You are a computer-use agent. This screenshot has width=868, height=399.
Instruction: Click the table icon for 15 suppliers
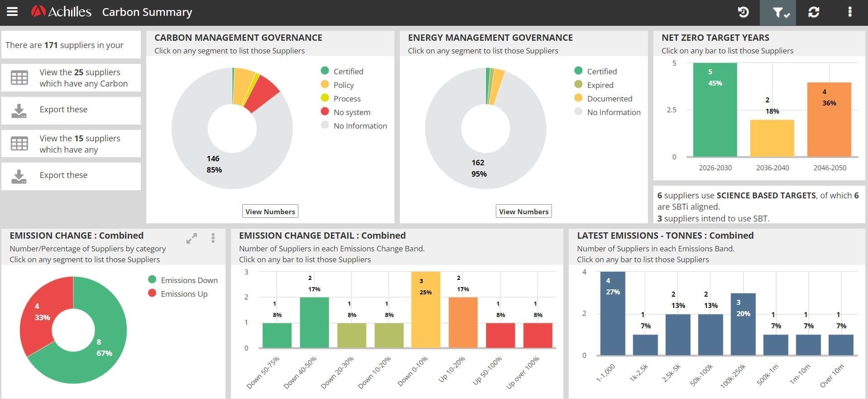pyautogui.click(x=19, y=144)
